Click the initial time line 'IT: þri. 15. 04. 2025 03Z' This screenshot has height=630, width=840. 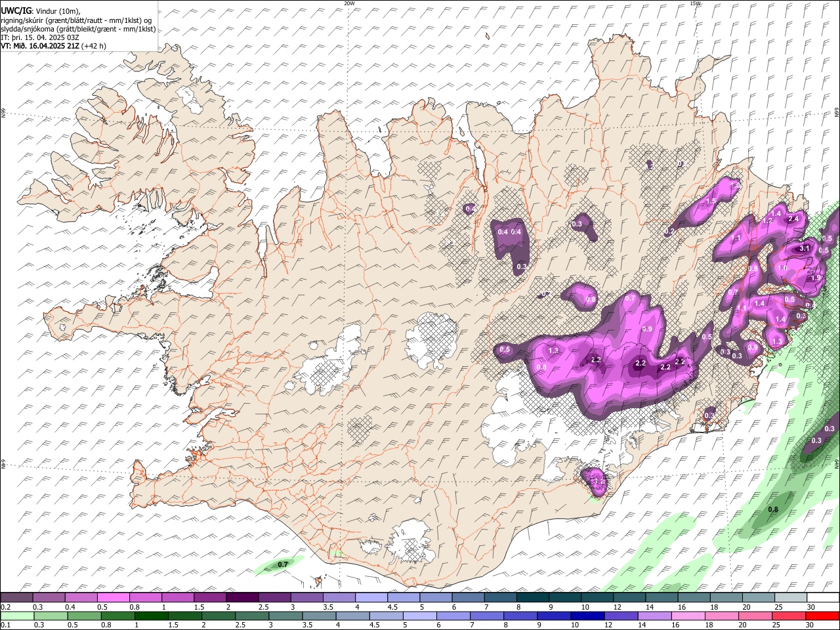pyautogui.click(x=39, y=37)
